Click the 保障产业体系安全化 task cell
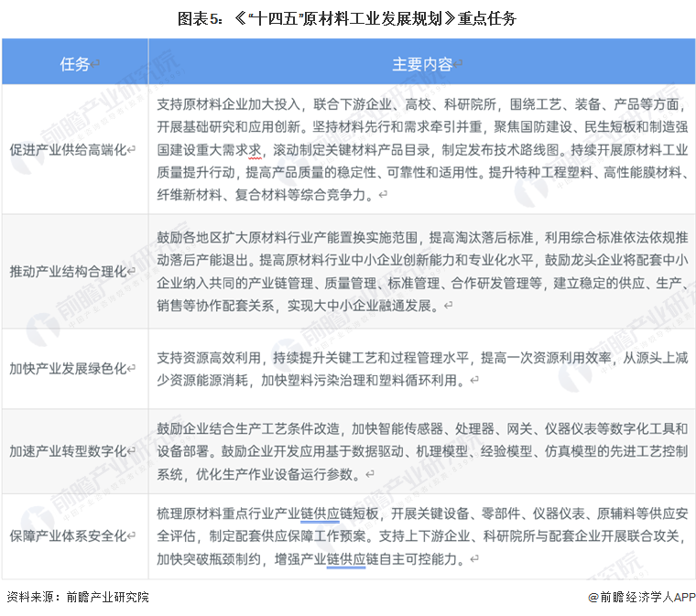 [x=75, y=535]
